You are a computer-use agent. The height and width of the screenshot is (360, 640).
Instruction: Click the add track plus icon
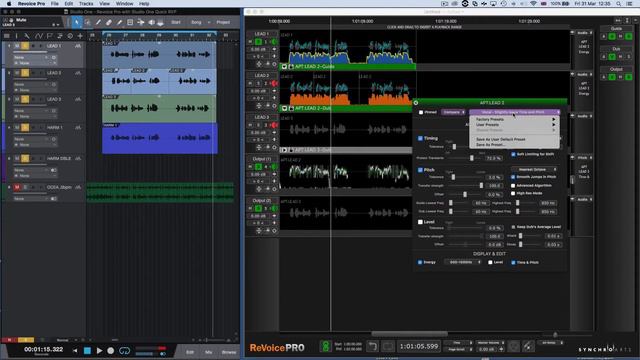pos(80,36)
